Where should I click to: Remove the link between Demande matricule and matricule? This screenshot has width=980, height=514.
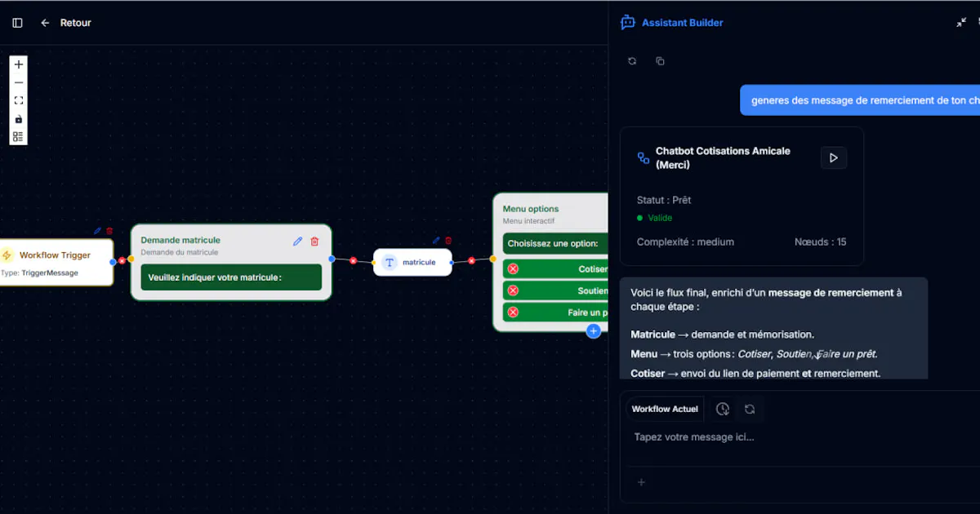[354, 260]
